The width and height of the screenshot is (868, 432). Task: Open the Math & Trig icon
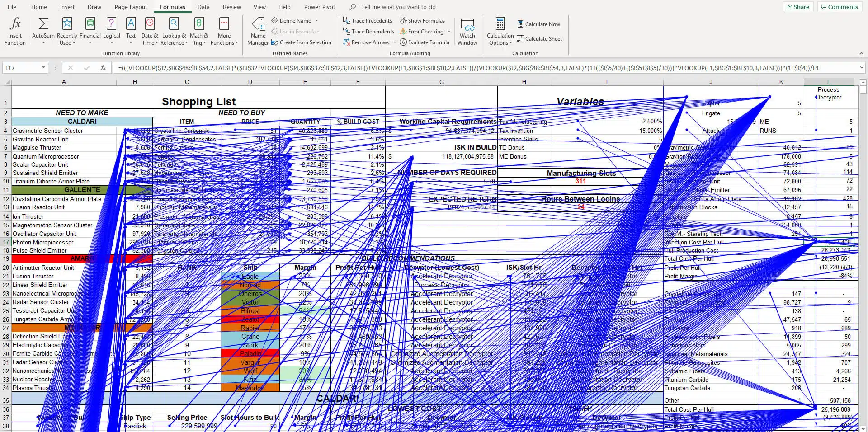[199, 23]
